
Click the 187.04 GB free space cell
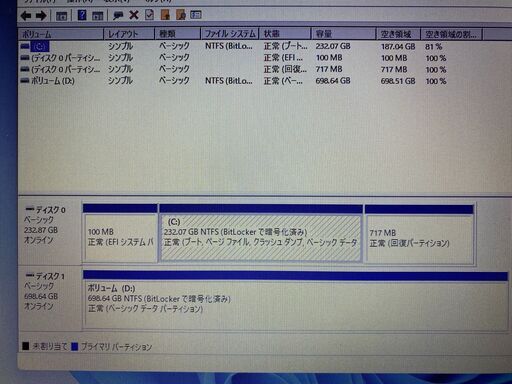coord(398,47)
